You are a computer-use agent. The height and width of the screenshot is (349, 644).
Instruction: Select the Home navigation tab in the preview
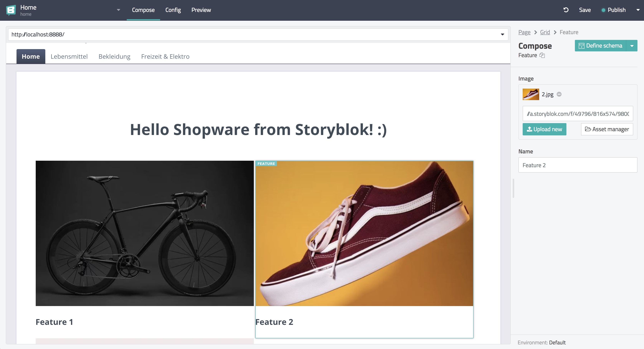[x=31, y=56]
